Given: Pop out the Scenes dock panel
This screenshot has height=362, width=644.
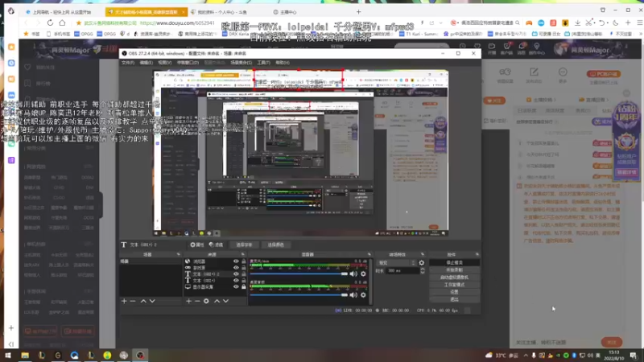Looking at the screenshot, I should [178, 254].
